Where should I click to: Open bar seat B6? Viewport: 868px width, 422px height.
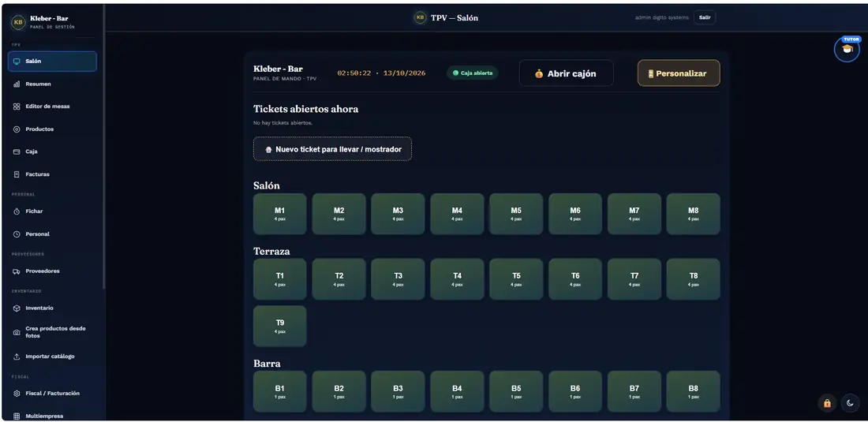pos(575,391)
